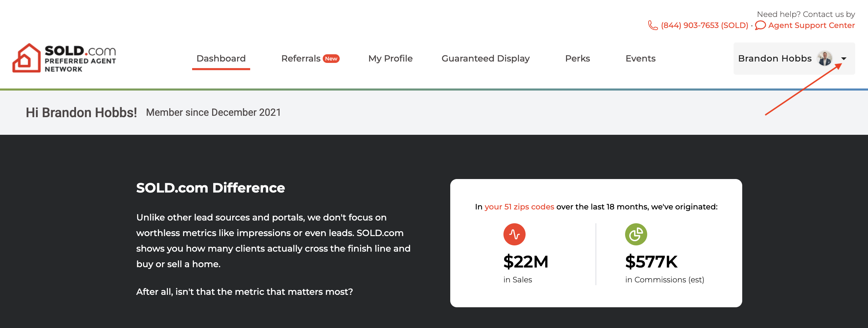Open the Events section
868x328 pixels.
pos(640,58)
